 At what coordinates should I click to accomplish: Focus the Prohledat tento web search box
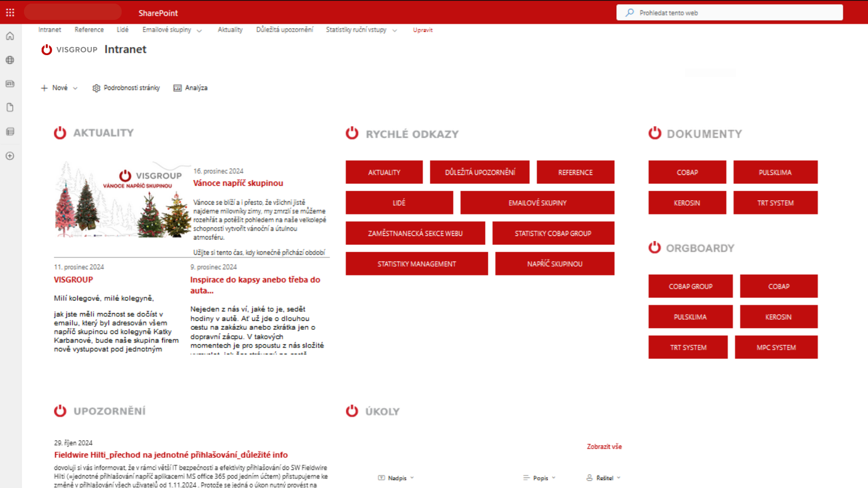(730, 13)
